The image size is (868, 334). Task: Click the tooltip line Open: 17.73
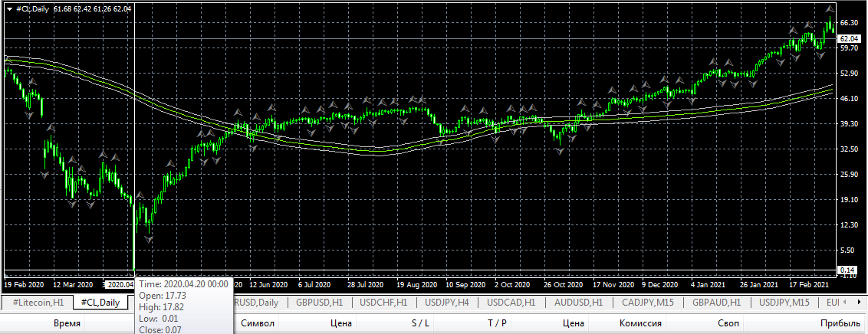pyautogui.click(x=163, y=295)
